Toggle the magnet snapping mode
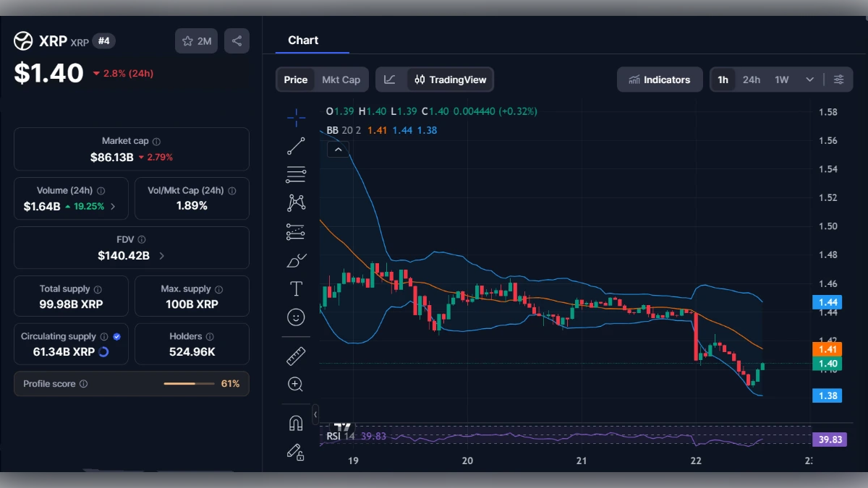The image size is (868, 488). (x=295, y=423)
